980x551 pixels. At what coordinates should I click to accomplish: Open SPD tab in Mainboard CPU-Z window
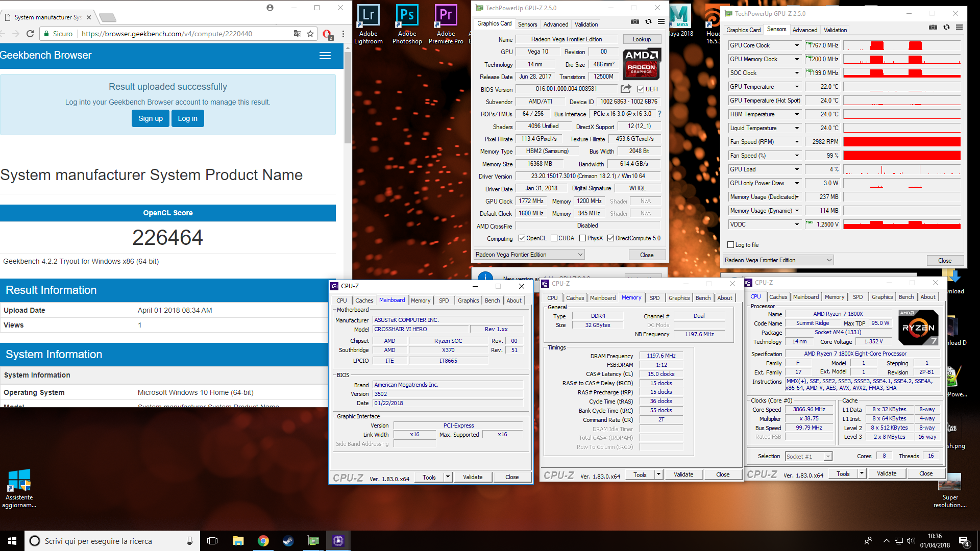click(444, 300)
